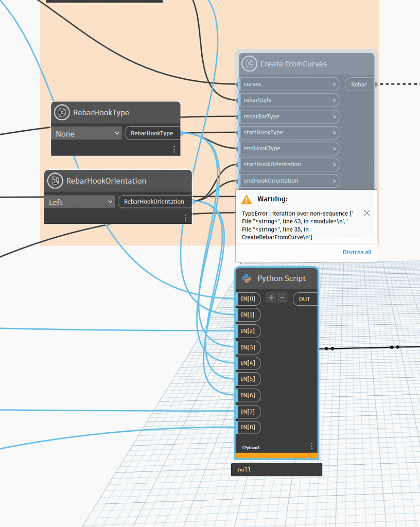420x527 pixels.
Task: Click the CPython3 engine label
Action: [250, 447]
